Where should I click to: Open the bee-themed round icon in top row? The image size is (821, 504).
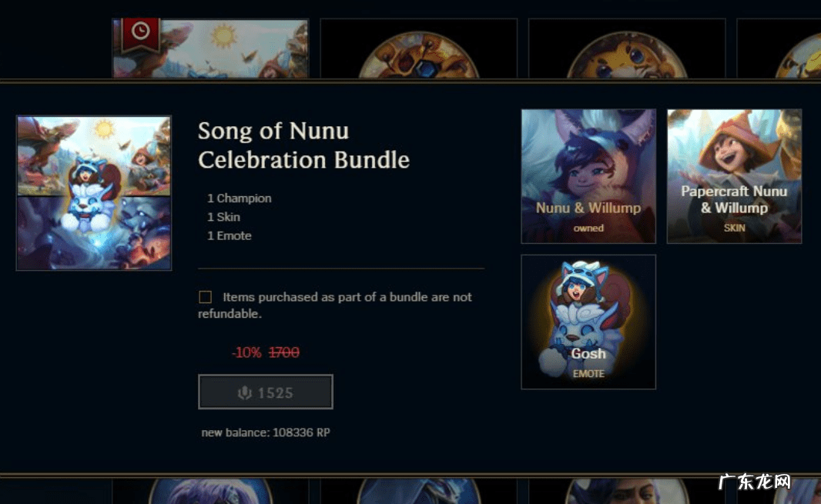click(x=418, y=55)
